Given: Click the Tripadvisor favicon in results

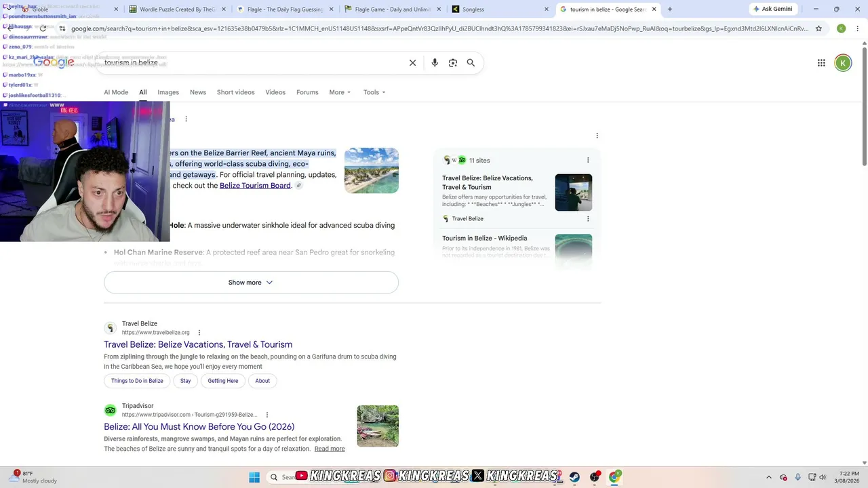Looking at the screenshot, I should click(x=110, y=410).
